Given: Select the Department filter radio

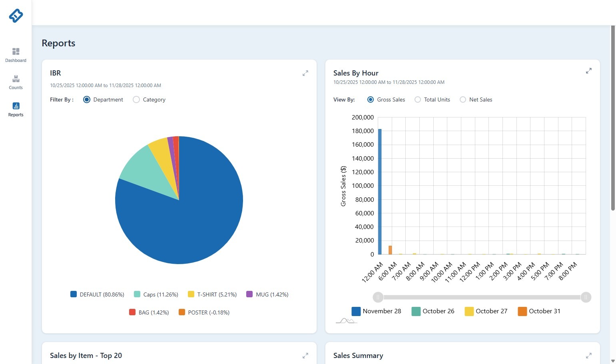Looking at the screenshot, I should (x=87, y=99).
